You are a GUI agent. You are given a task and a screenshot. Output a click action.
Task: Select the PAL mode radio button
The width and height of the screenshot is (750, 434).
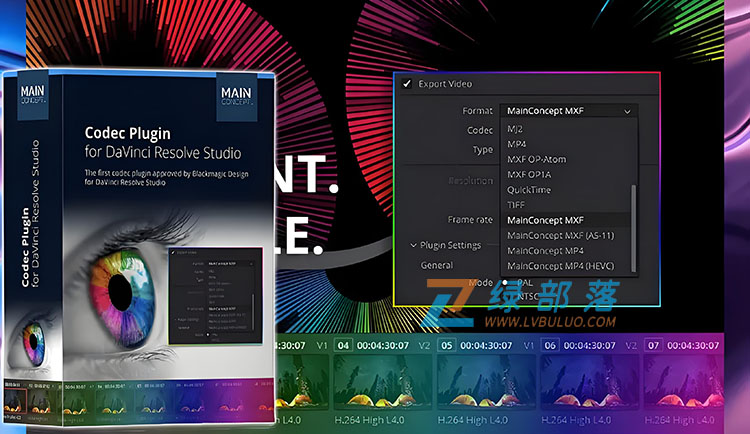(x=505, y=283)
